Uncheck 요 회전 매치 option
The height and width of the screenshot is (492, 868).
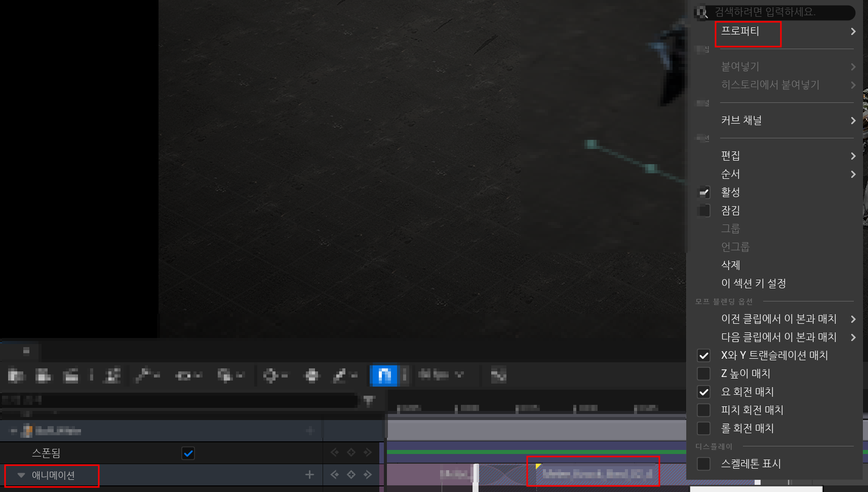coord(704,392)
